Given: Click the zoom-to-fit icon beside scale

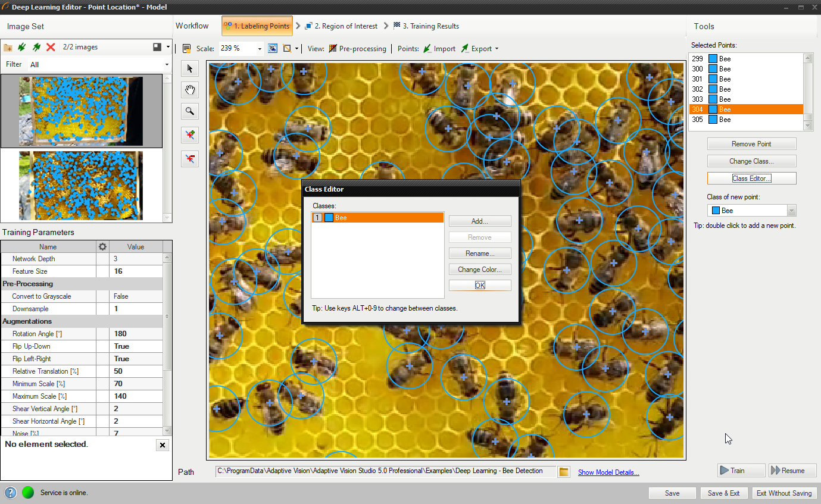Looking at the screenshot, I should pos(273,49).
